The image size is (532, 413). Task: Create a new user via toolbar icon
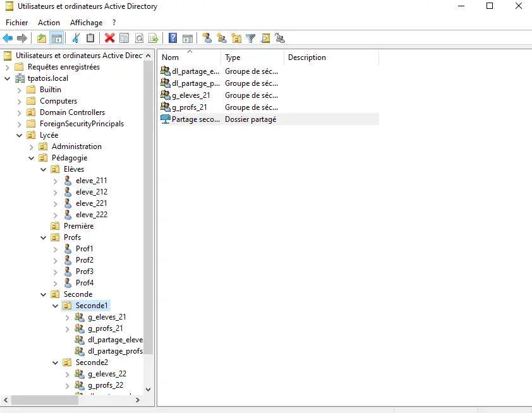click(x=207, y=39)
